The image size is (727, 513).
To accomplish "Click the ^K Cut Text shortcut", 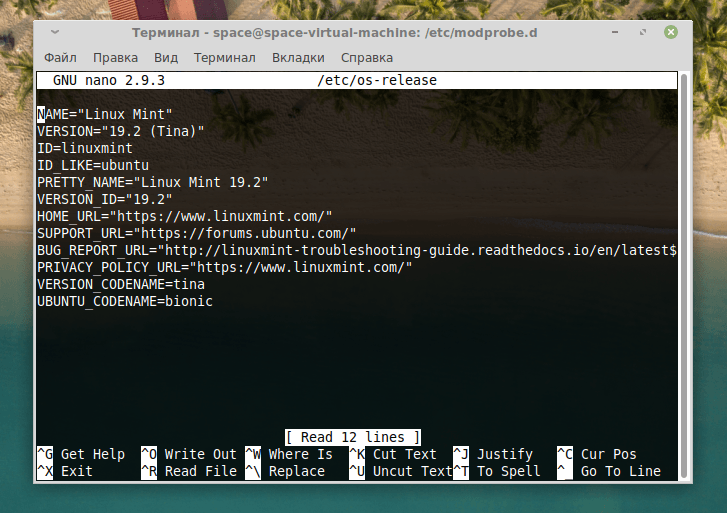I will [x=393, y=454].
